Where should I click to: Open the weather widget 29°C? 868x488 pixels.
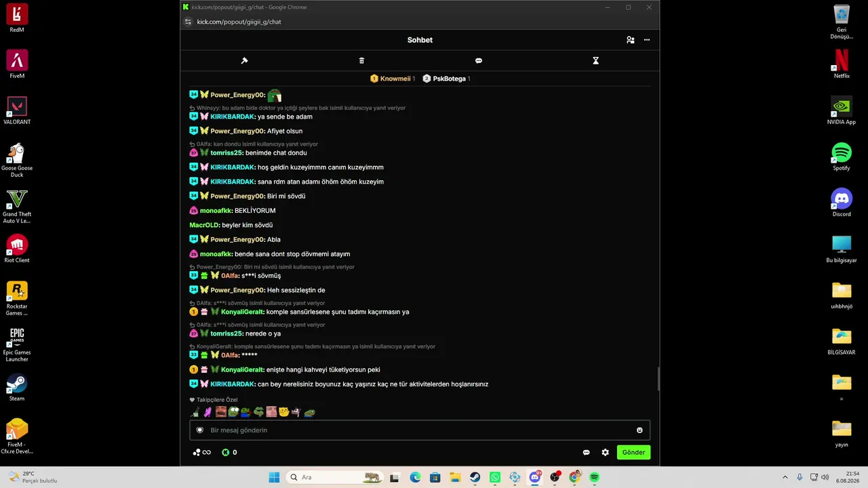[x=33, y=477]
